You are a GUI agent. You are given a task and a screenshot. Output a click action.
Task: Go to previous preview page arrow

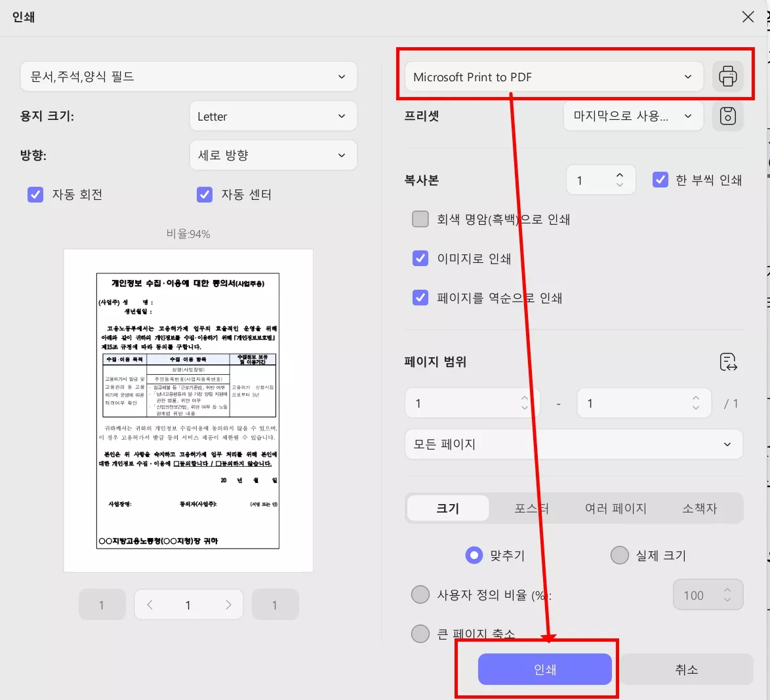click(150, 604)
